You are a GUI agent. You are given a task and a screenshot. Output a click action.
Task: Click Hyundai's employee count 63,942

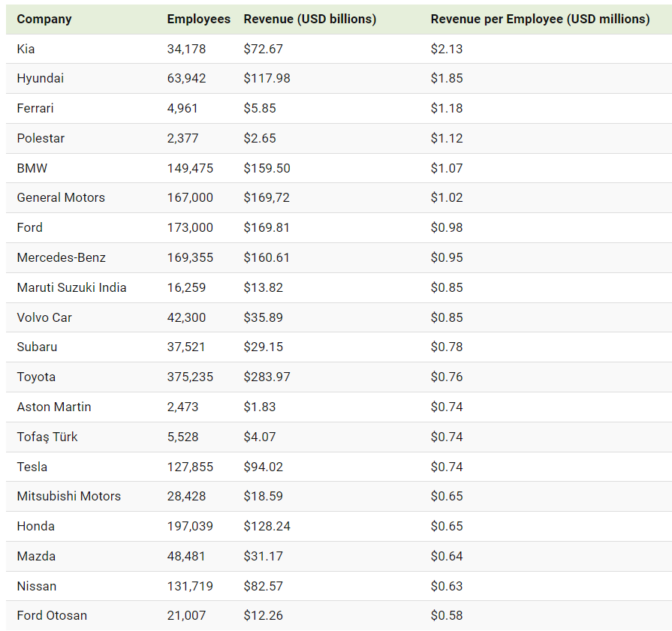[186, 78]
